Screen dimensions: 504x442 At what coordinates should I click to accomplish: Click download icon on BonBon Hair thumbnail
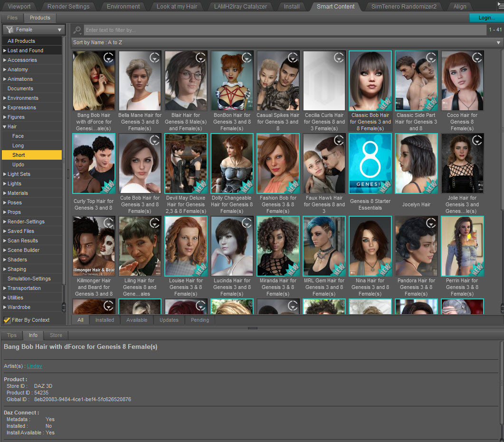247,58
